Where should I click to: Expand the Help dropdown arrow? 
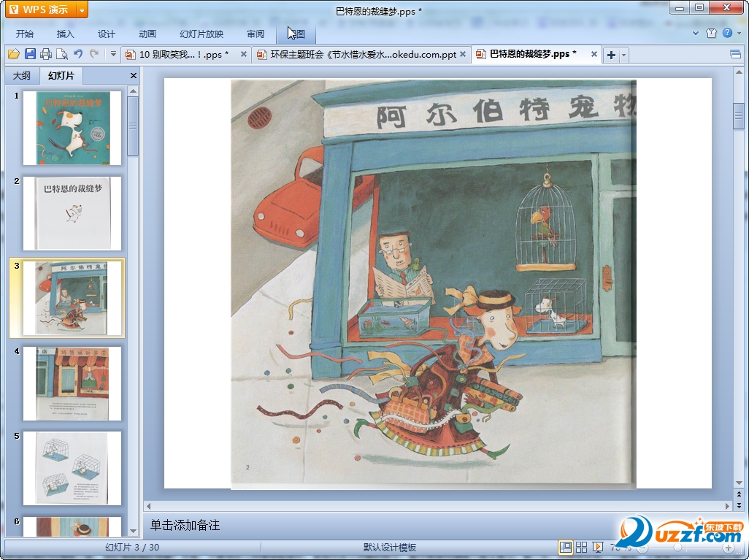pyautogui.click(x=740, y=33)
